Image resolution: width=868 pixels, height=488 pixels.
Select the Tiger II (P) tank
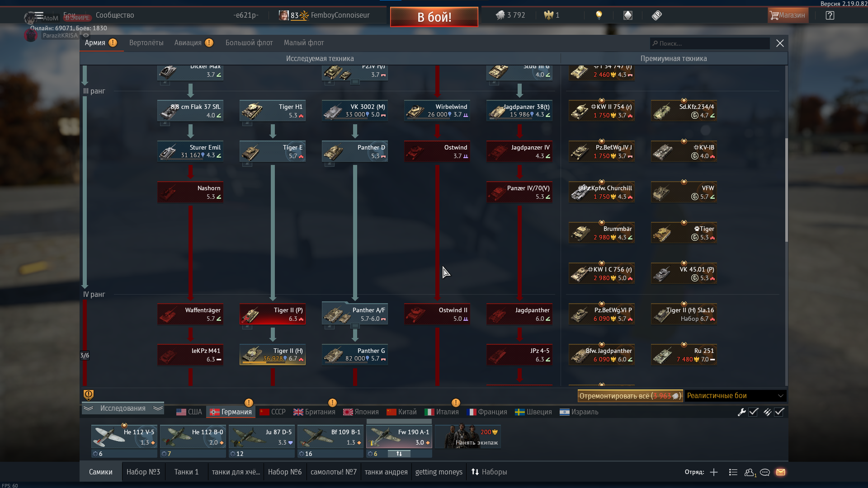[x=273, y=314]
